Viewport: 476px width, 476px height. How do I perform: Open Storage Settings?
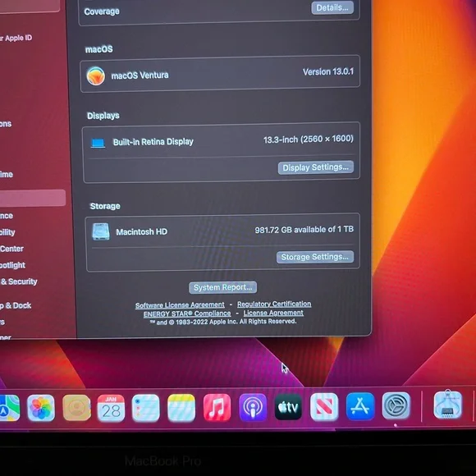(315, 257)
